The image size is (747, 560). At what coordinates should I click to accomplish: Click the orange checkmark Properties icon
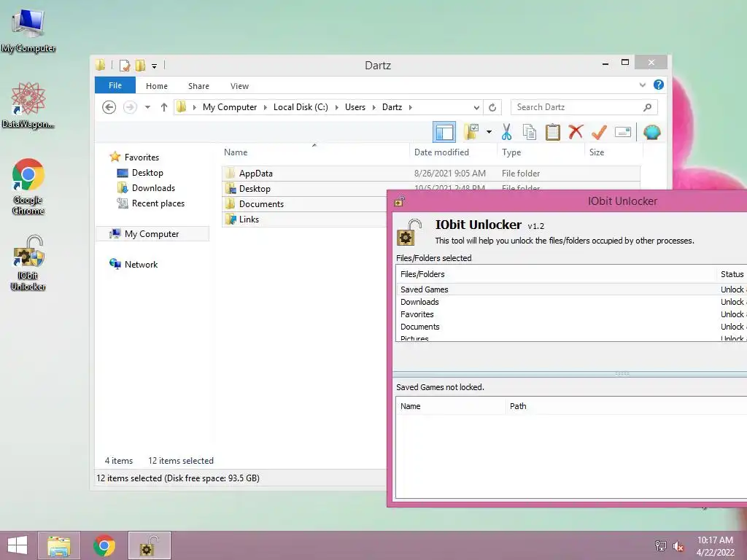[599, 132]
